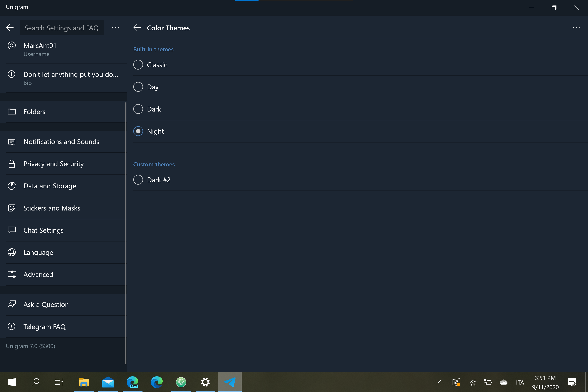Select the Day theme
Screen dimensions: 588x392
pyautogui.click(x=138, y=87)
